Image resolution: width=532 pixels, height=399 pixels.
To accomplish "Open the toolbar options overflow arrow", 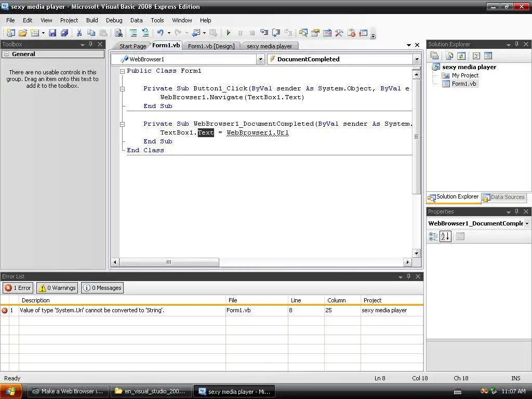I will pos(373,35).
